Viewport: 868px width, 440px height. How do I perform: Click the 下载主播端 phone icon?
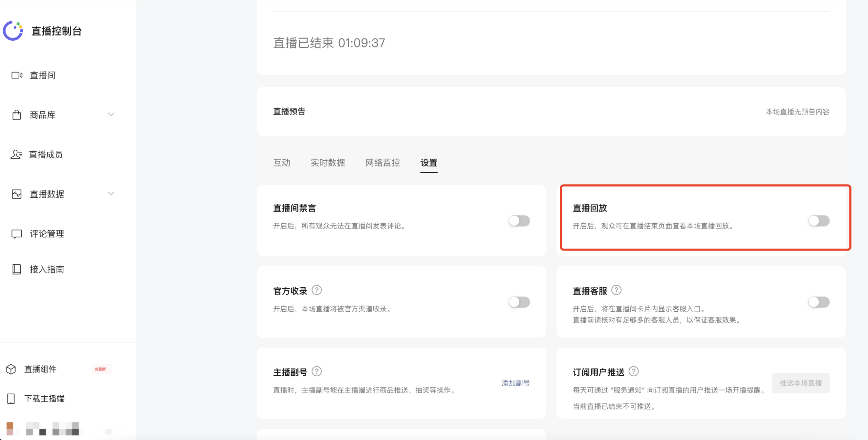click(x=11, y=399)
